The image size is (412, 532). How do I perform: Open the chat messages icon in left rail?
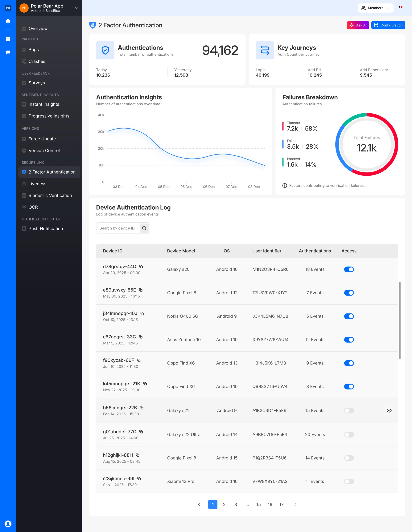pyautogui.click(x=8, y=52)
